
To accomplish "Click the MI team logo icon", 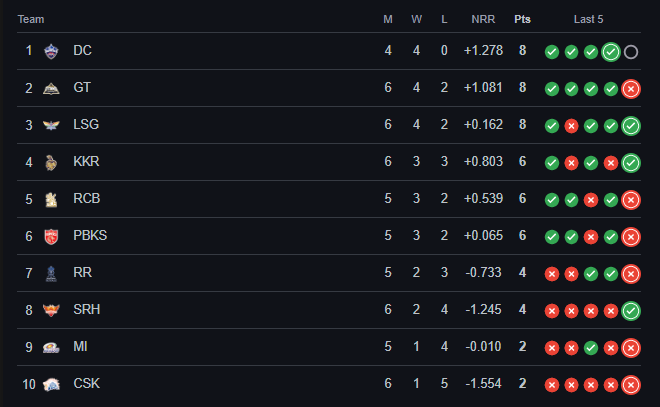I will coord(51,348).
